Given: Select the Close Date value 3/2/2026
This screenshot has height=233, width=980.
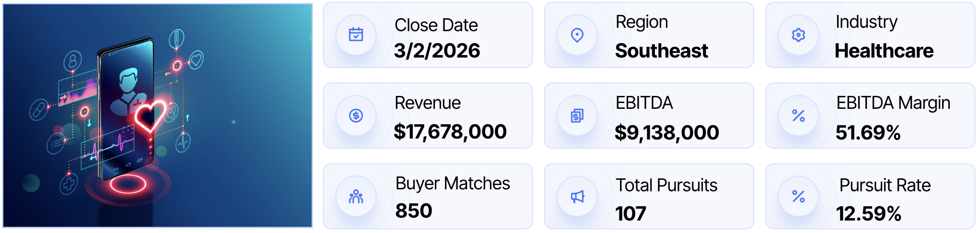Looking at the screenshot, I should click(x=437, y=51).
